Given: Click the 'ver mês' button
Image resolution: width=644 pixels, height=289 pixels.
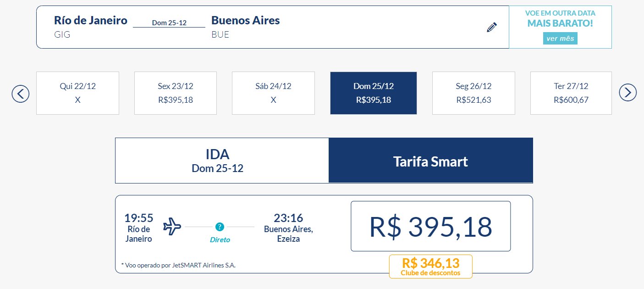Looking at the screenshot, I should pyautogui.click(x=560, y=39).
